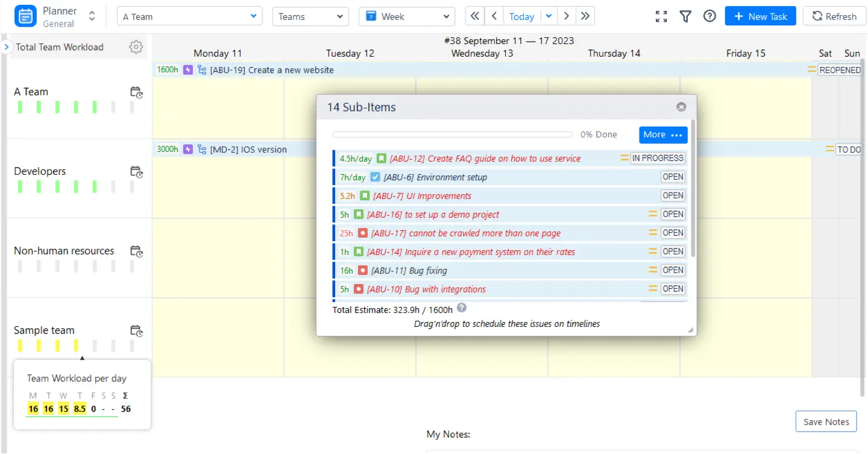The height and width of the screenshot is (454, 868).
Task: Select the Non-human resources row label
Action: [64, 251]
